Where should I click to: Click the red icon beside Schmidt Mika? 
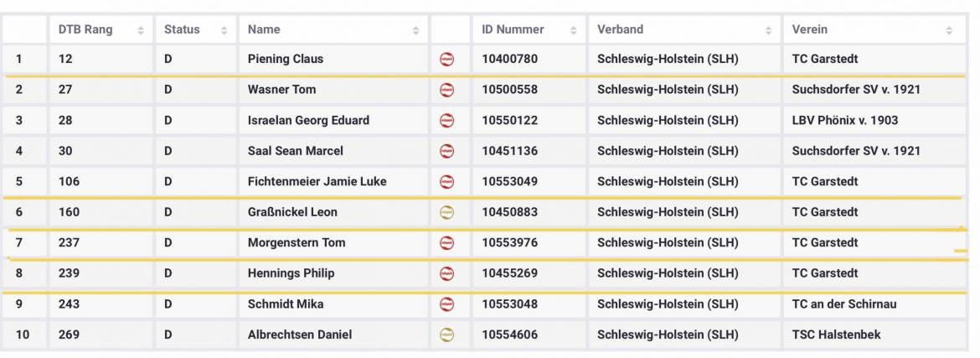(x=447, y=304)
